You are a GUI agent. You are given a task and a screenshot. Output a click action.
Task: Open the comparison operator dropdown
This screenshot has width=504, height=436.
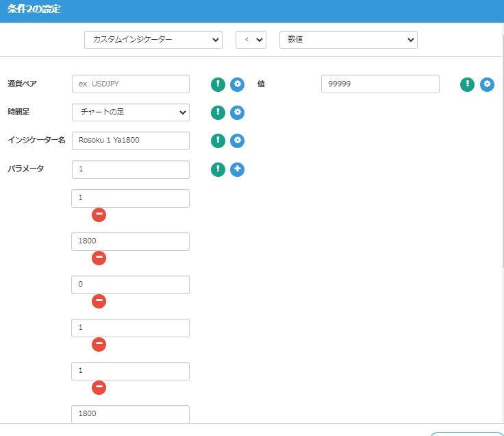251,40
